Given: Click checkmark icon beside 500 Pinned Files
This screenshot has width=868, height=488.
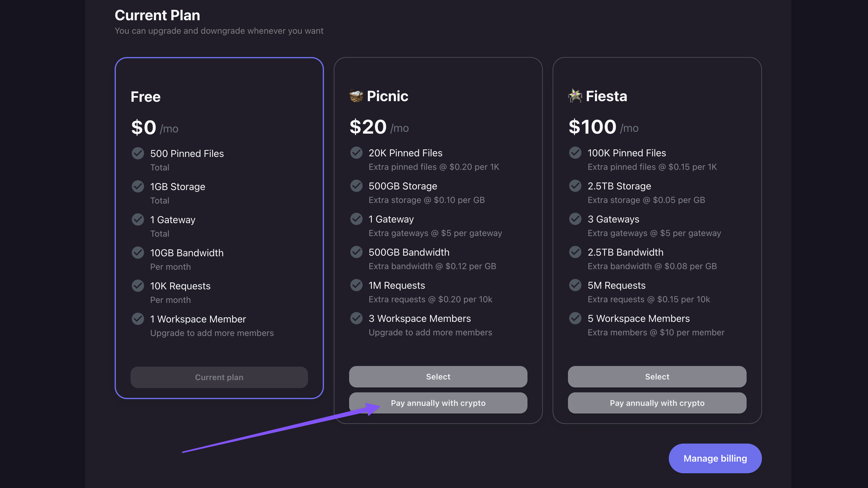Looking at the screenshot, I should [x=138, y=153].
